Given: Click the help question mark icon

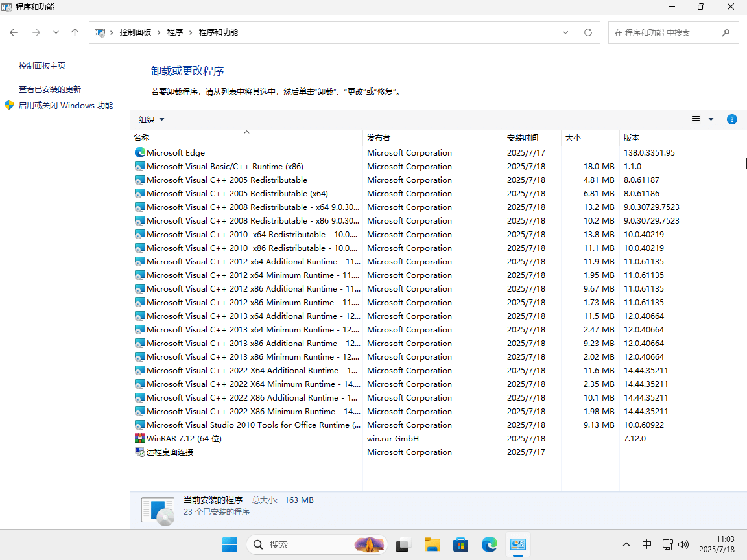Looking at the screenshot, I should [731, 119].
